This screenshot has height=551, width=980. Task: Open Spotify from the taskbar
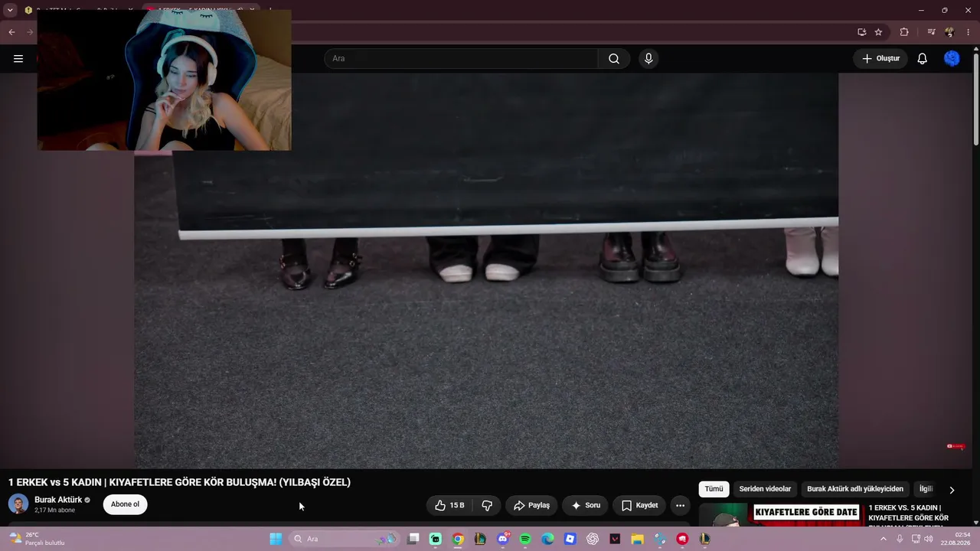tap(525, 539)
